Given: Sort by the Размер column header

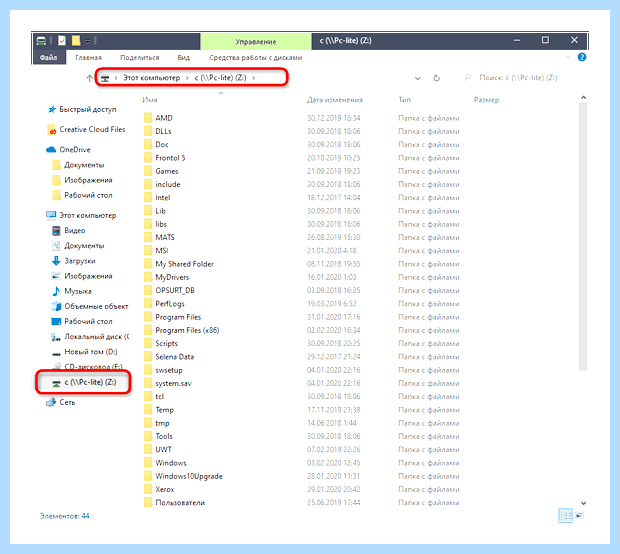Looking at the screenshot, I should coord(486,100).
